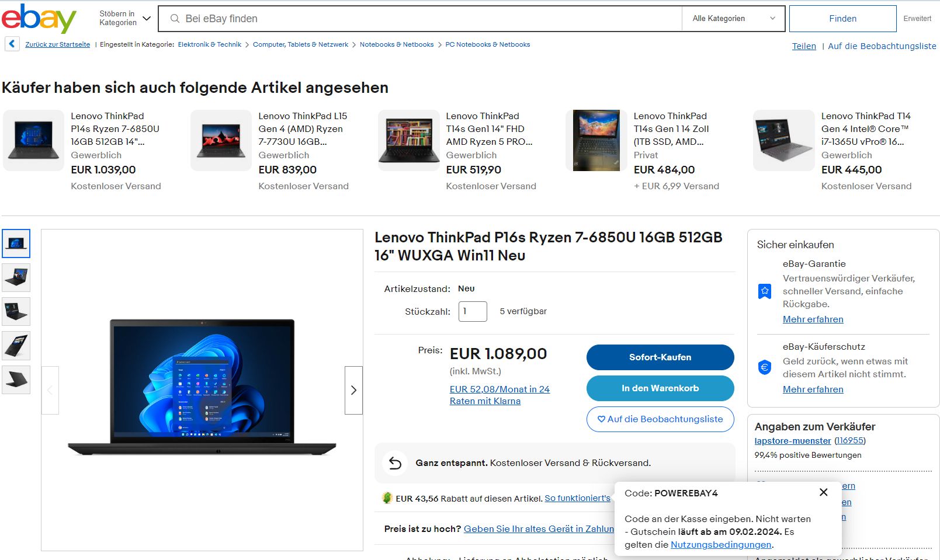Open seller lapstore-muenster profile link
Viewport: 940px width, 560px height.
(x=792, y=441)
